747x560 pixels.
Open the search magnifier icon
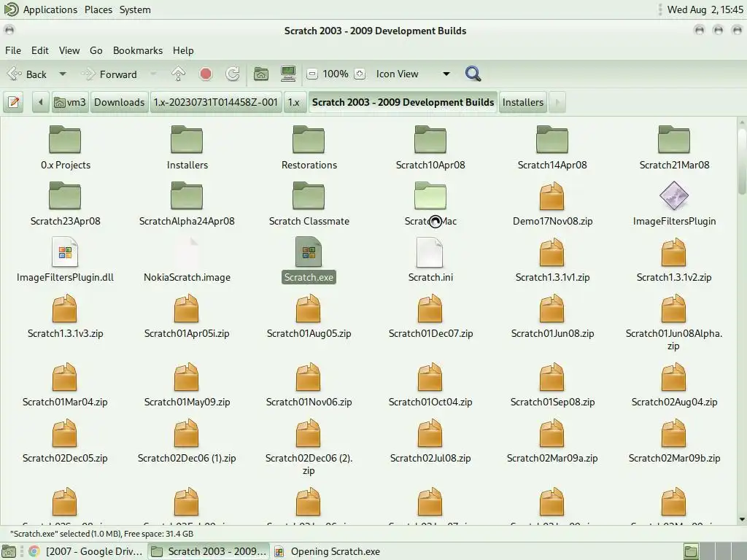(x=473, y=74)
